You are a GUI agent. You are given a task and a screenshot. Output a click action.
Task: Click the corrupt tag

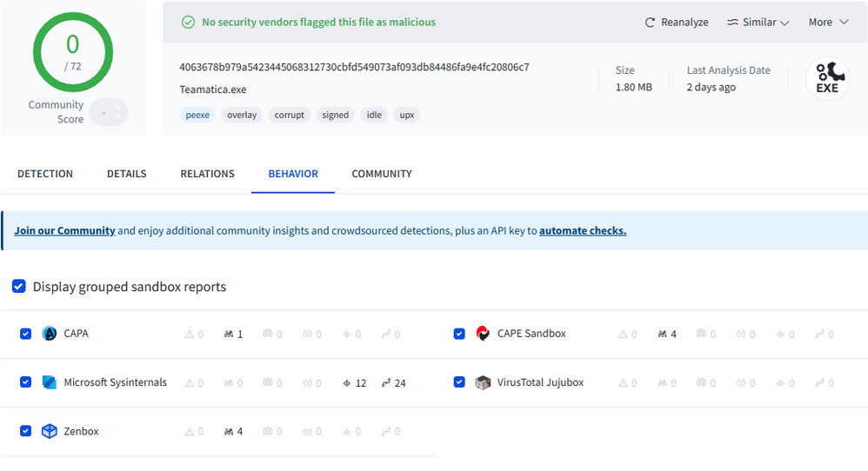click(x=290, y=115)
